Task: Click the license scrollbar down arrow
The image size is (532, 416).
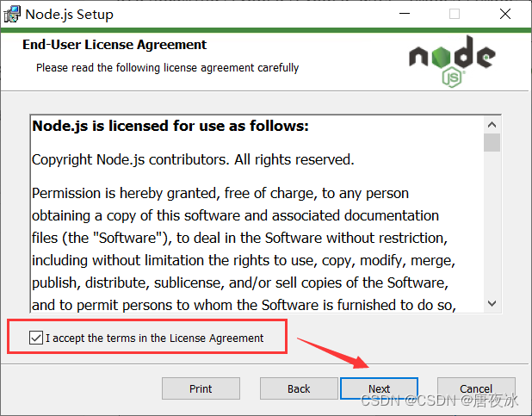Action: [492, 303]
